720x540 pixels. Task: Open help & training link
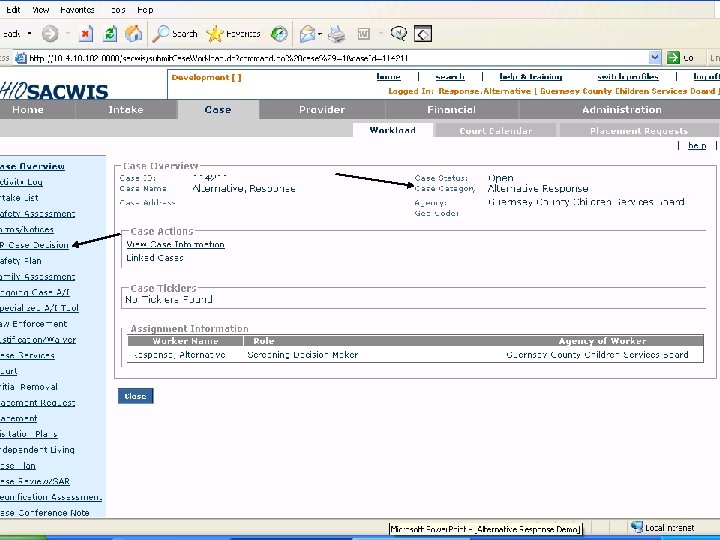(x=531, y=77)
